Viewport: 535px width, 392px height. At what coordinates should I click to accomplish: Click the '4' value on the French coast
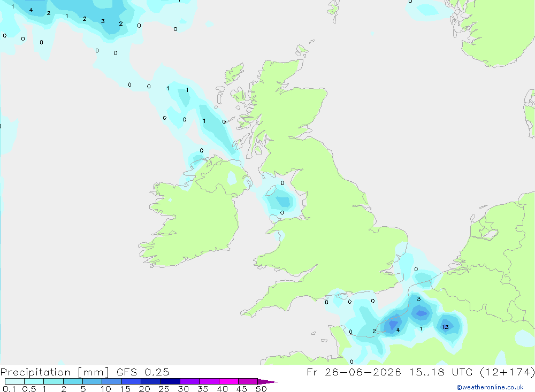click(398, 330)
